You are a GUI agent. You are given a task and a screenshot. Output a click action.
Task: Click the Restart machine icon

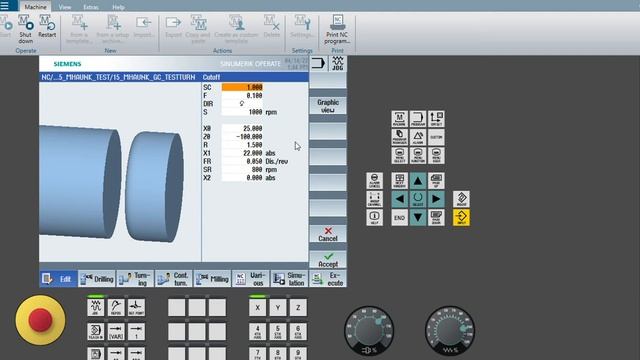point(47,27)
